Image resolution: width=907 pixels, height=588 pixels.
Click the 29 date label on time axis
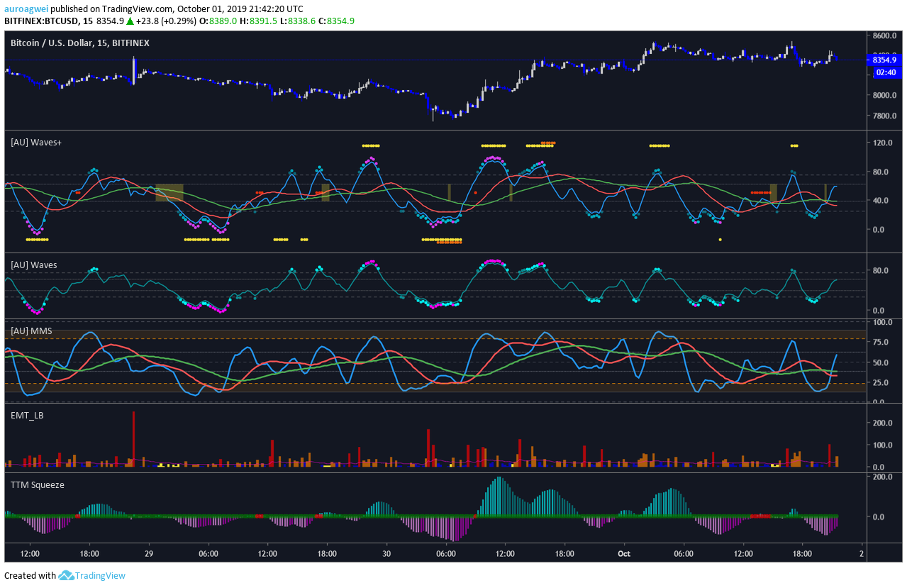pyautogui.click(x=149, y=553)
